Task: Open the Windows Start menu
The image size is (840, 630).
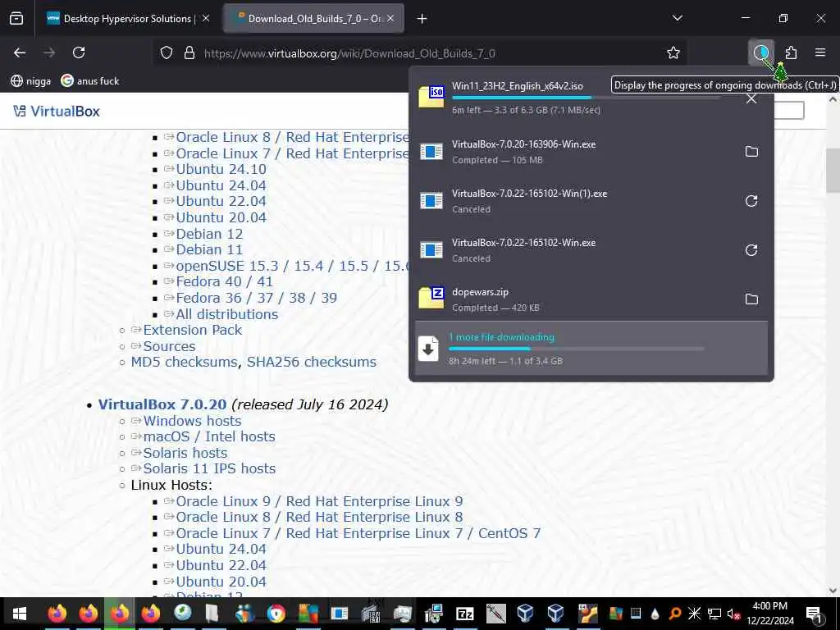Action: (x=20, y=614)
